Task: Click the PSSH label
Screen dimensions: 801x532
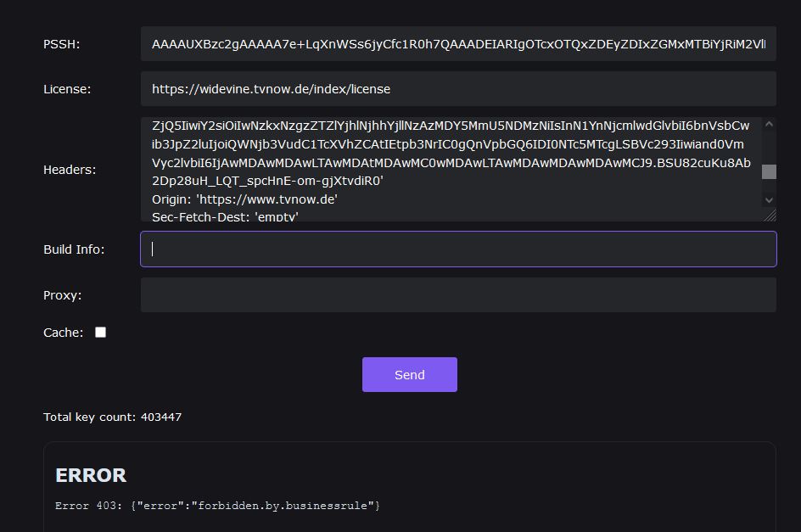Action: [x=61, y=44]
